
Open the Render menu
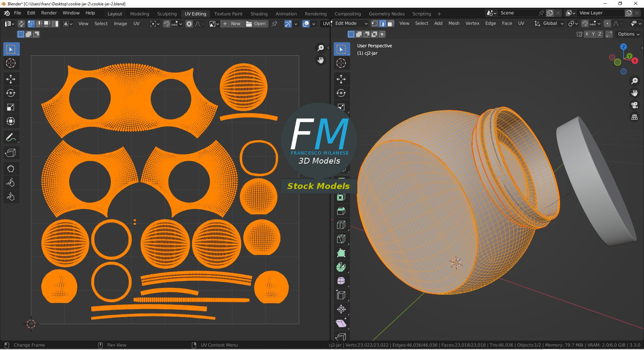49,13
